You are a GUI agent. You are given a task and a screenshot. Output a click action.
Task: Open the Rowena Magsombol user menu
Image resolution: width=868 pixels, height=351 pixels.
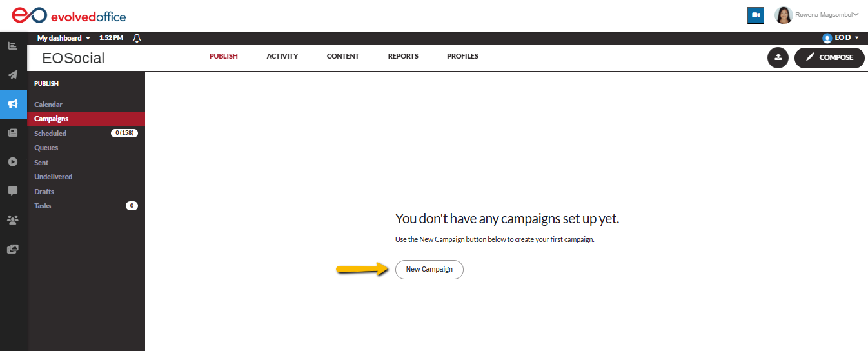(x=816, y=15)
